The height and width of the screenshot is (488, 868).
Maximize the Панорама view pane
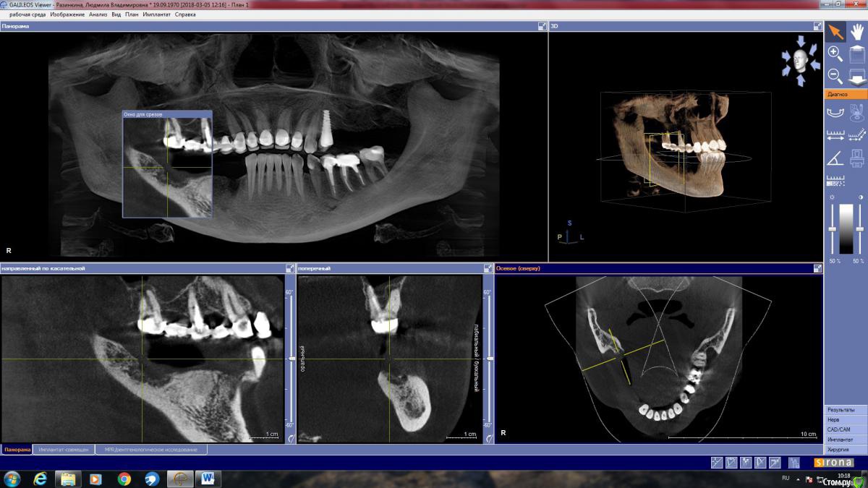(x=542, y=26)
